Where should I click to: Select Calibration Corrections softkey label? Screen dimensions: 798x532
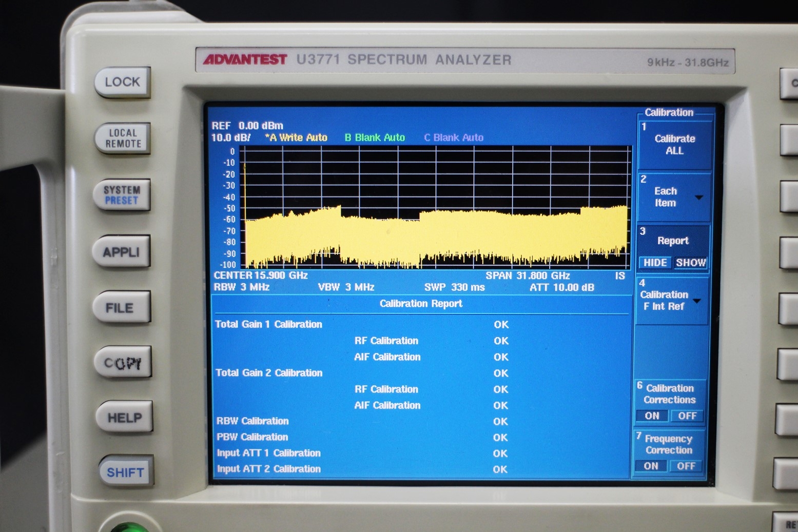tap(670, 394)
